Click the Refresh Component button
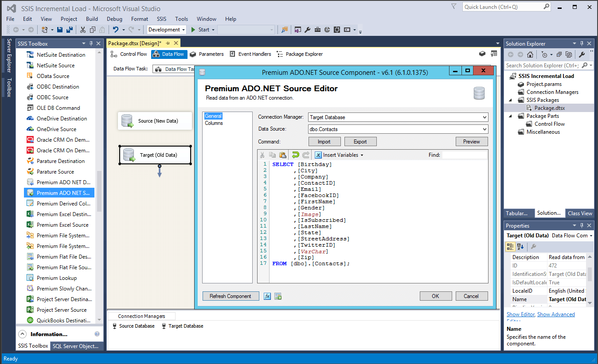The height and width of the screenshot is (364, 598). point(231,296)
